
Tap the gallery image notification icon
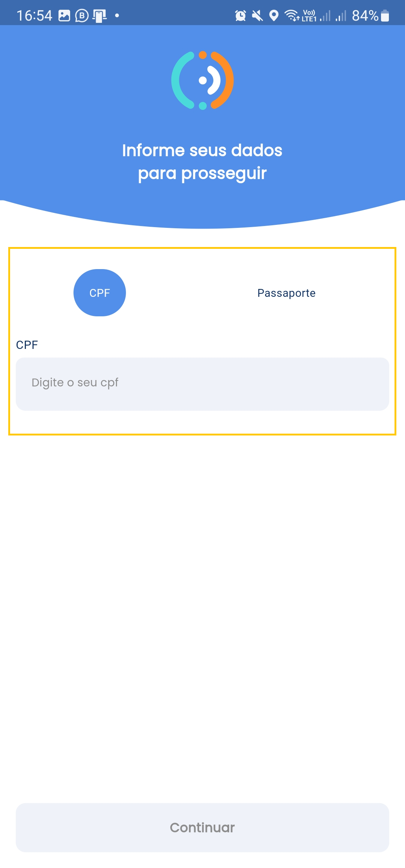point(64,16)
